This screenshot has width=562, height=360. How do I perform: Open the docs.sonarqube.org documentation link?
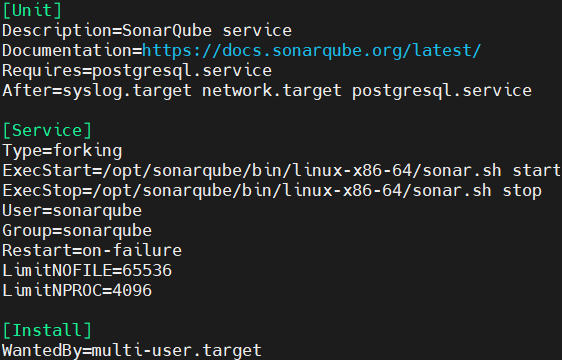(x=311, y=51)
